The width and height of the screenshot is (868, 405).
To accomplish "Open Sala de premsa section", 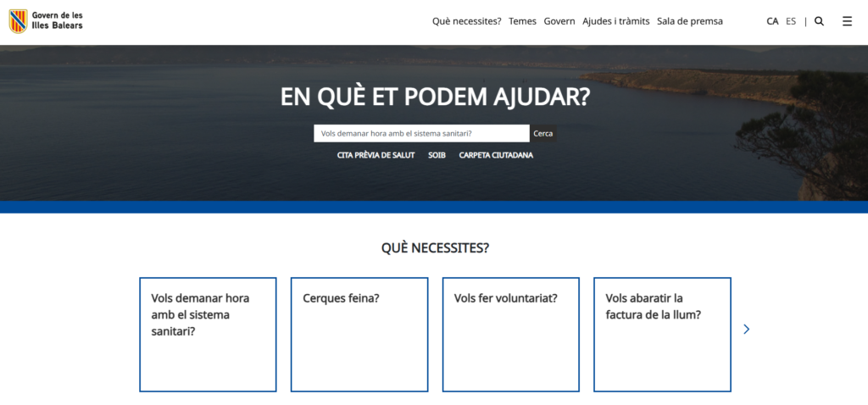I will point(689,21).
